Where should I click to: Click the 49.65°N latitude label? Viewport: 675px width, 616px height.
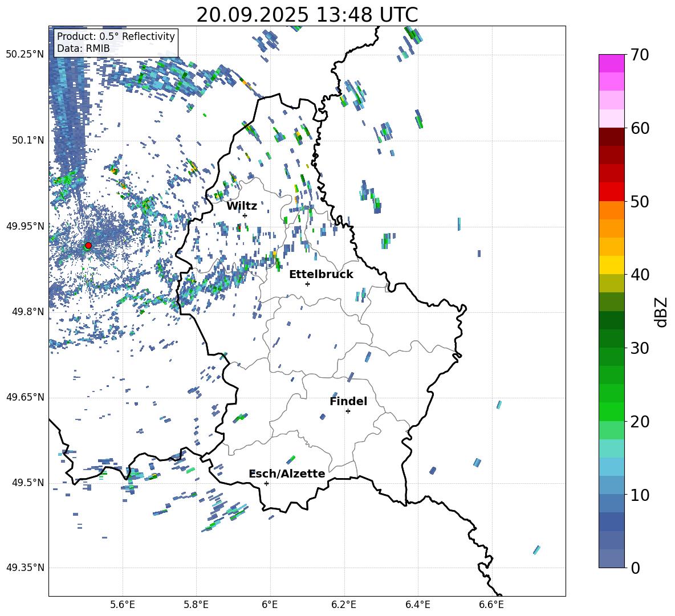25,397
